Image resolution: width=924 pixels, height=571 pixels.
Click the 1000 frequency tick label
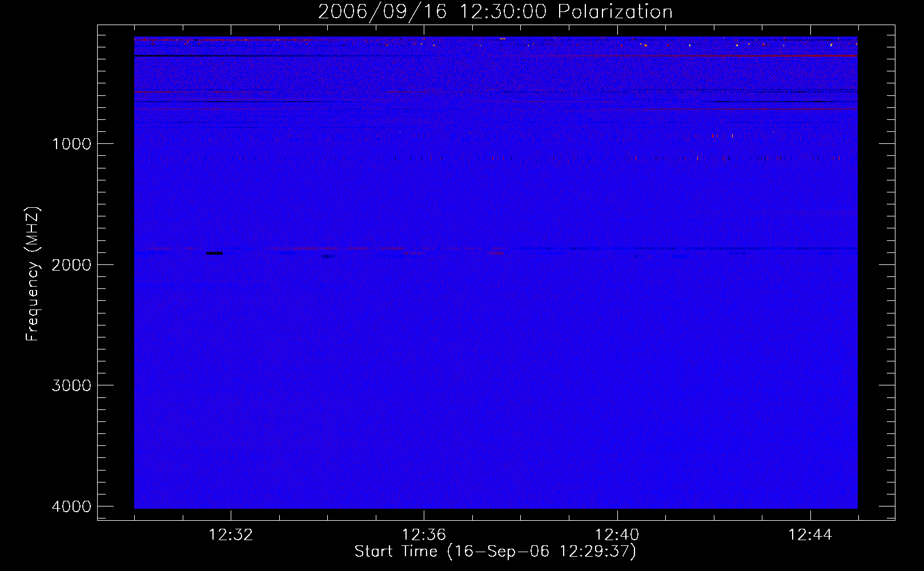tap(71, 144)
